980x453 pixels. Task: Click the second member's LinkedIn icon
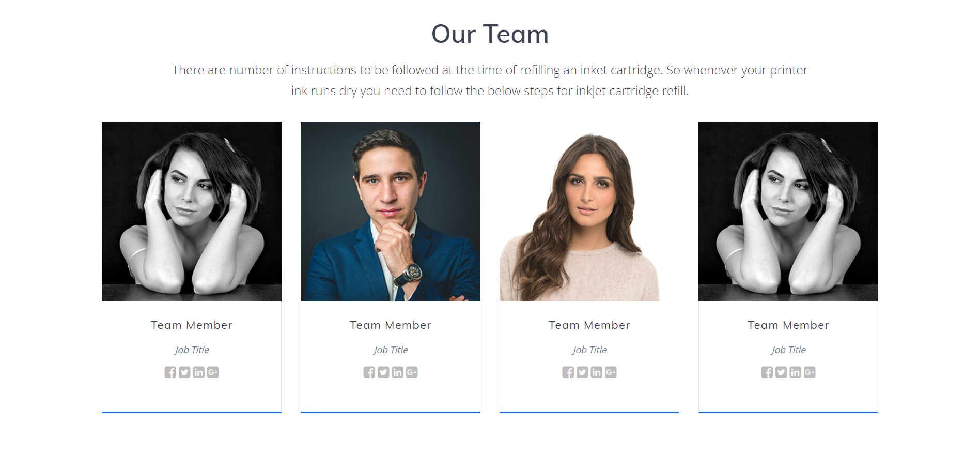(398, 372)
